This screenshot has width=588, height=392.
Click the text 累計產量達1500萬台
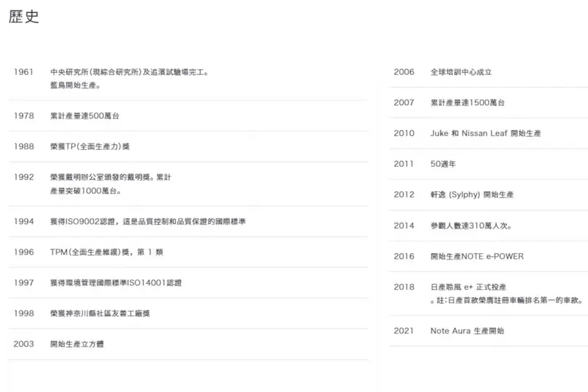click(467, 102)
